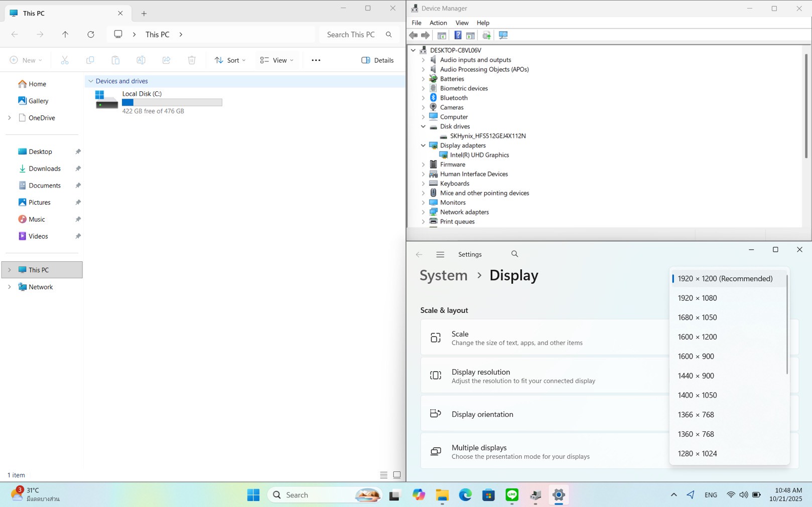Open the hamburger navigation menu in Settings

point(440,255)
